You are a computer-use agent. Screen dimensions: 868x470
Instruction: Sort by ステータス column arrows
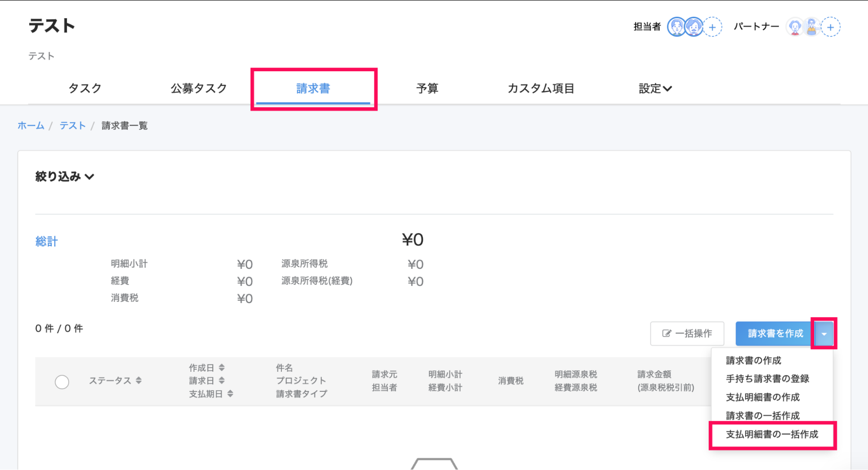[139, 381]
